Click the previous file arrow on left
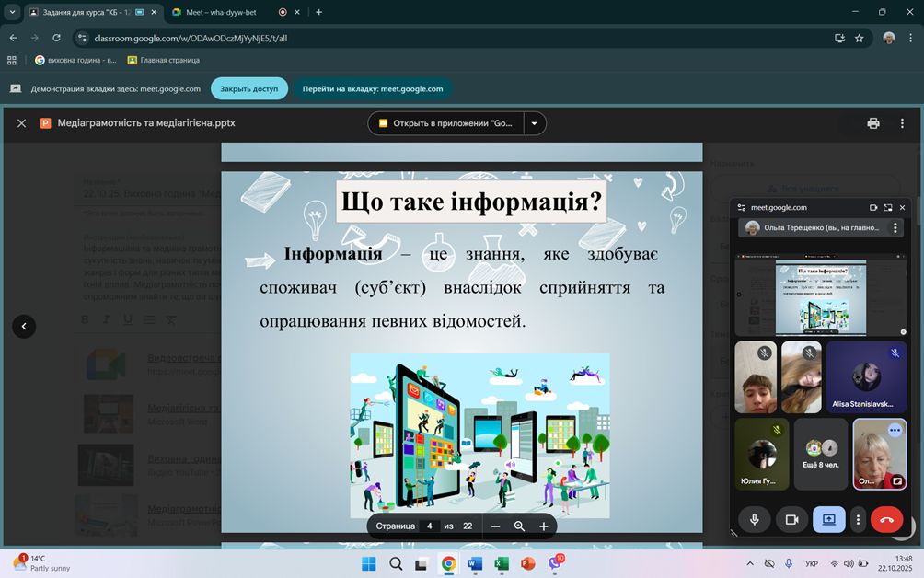The height and width of the screenshot is (578, 924). (x=24, y=326)
